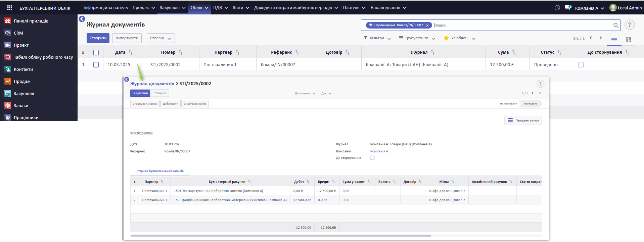Image resolution: width=644 pixels, height=242 pixels.
Task: Sort list by the Дата column header
Action: tap(124, 52)
